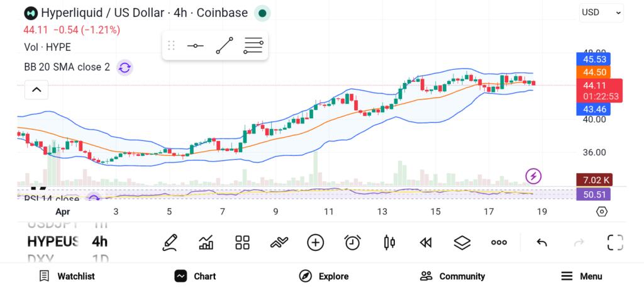Switch to the Watchlist tab

(67, 276)
